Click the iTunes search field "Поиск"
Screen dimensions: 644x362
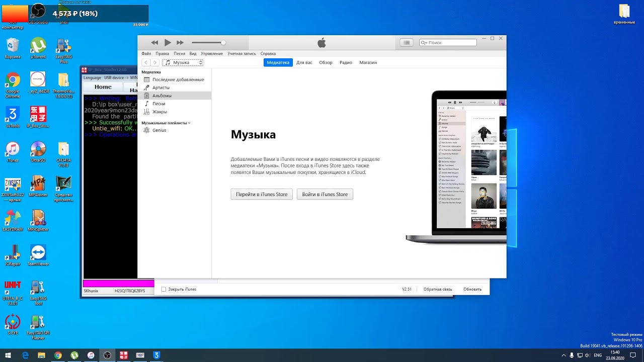448,43
